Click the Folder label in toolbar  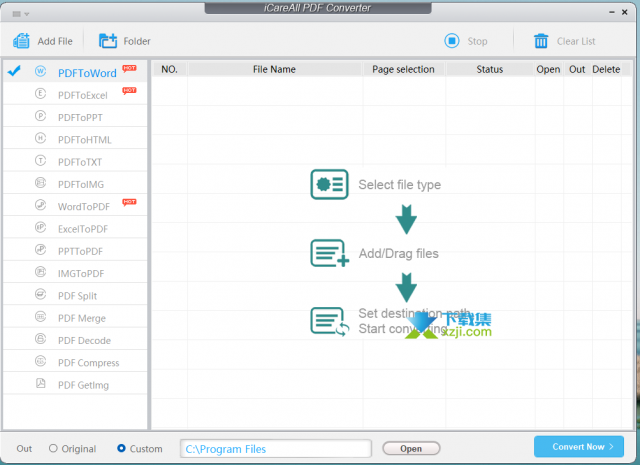pos(137,41)
